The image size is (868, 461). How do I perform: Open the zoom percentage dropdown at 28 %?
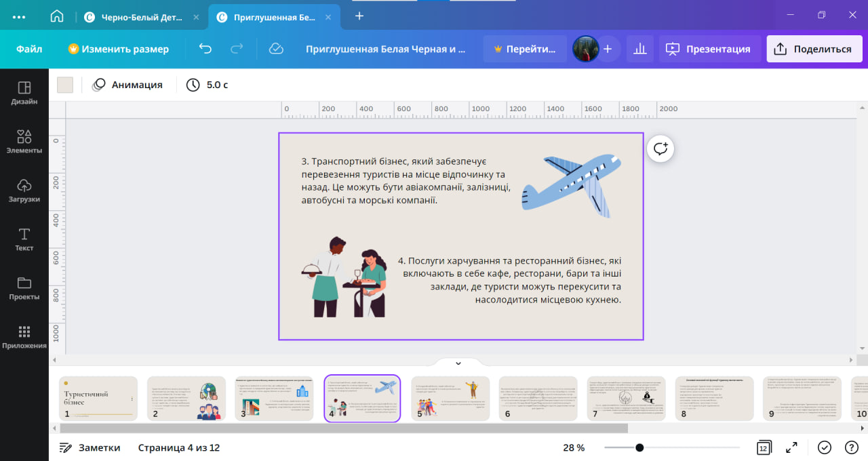574,447
